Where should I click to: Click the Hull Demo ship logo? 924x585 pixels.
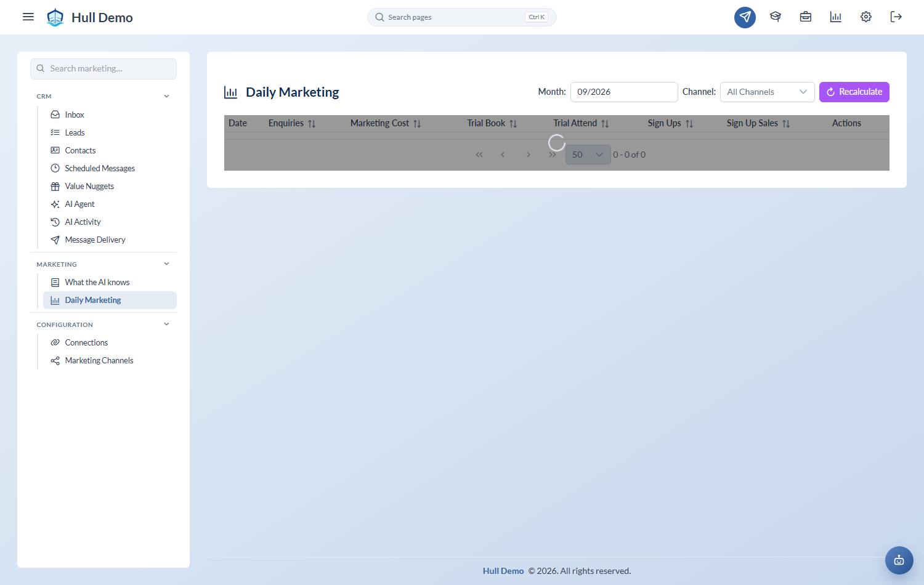(x=55, y=17)
